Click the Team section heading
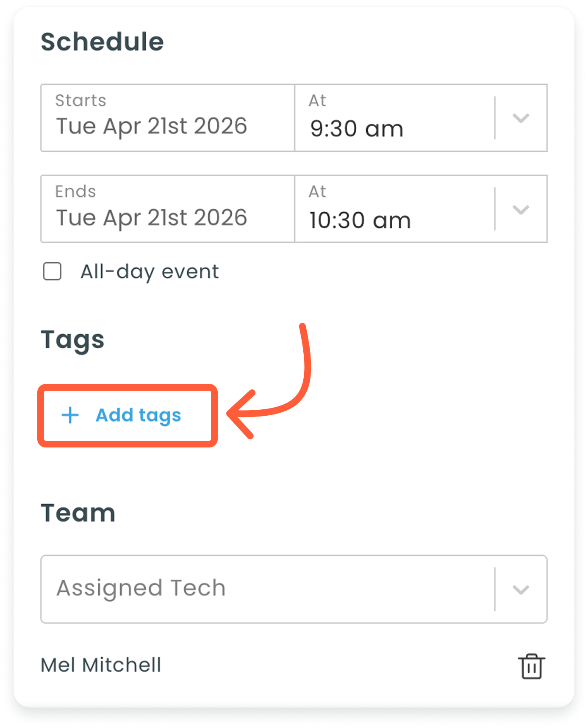 tap(78, 513)
